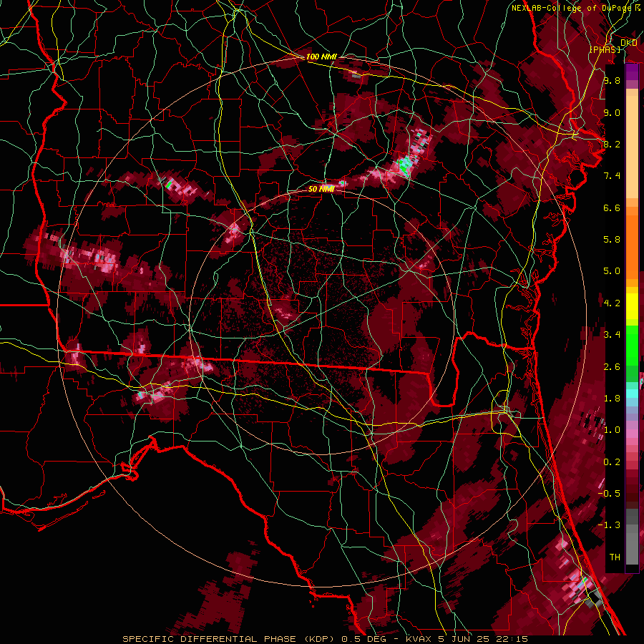This screenshot has width=644, height=644.
Task: Click the 22:15 timestamp in the footer
Action: pyautogui.click(x=512, y=639)
